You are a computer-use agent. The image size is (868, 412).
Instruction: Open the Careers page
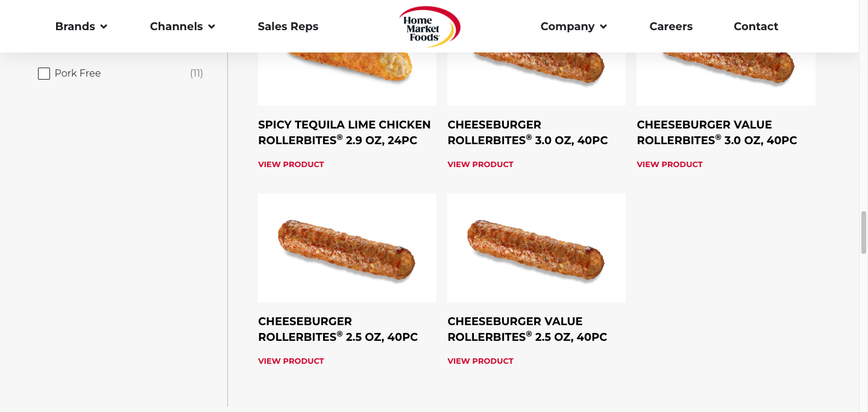[x=671, y=27]
